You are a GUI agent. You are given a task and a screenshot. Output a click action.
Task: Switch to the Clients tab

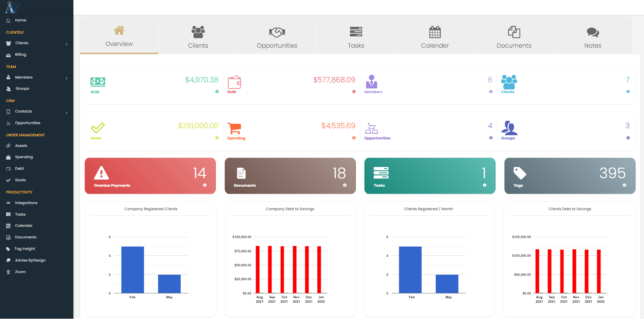198,35
